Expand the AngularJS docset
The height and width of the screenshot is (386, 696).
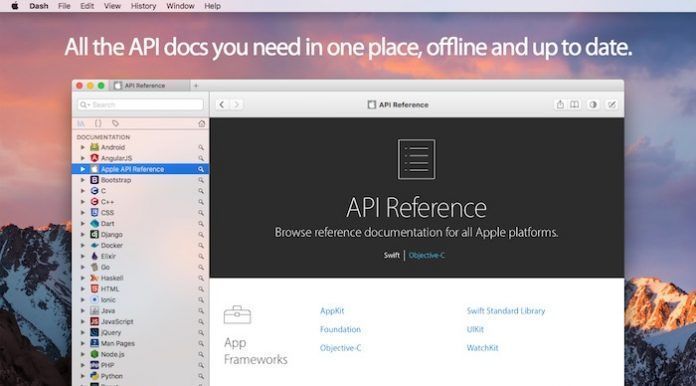click(83, 158)
